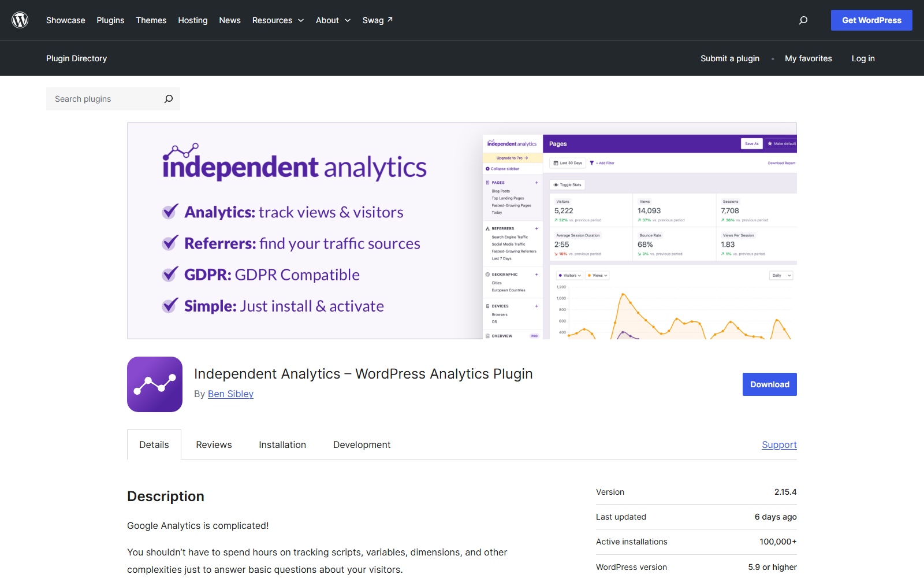Click the Description heading
Screen dimensions: 924x578
(166, 497)
